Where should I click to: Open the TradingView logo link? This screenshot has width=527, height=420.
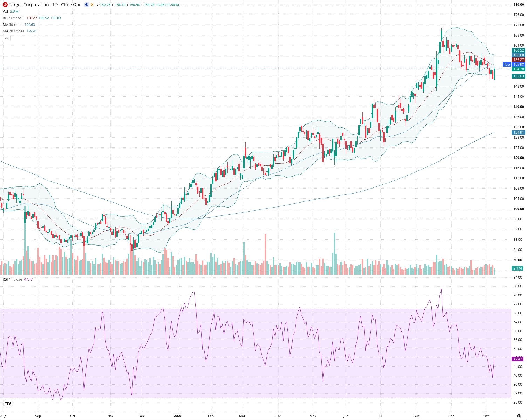pos(9,403)
